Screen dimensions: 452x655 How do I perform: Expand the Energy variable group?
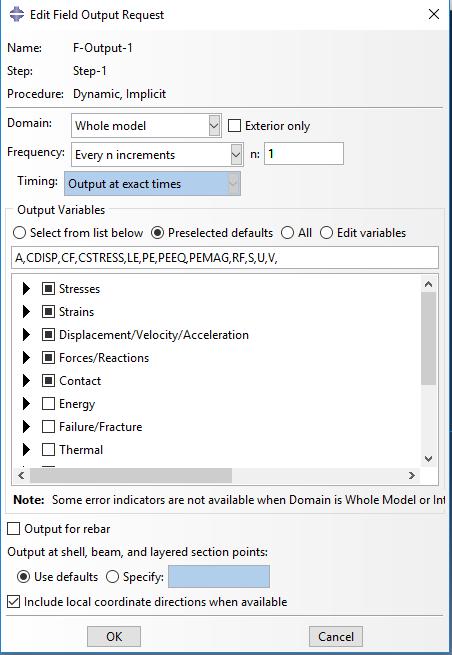(26, 404)
